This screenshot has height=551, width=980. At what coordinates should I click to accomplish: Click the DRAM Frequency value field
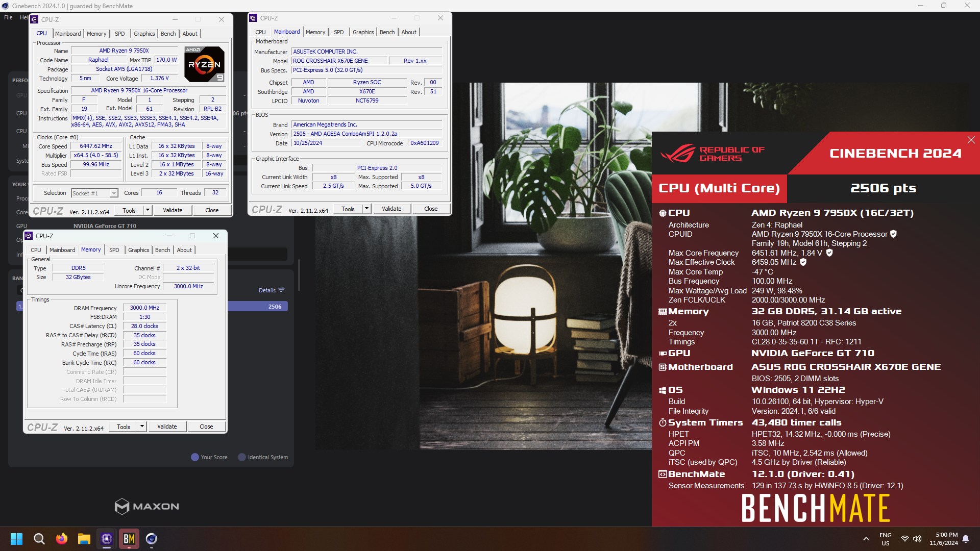click(x=144, y=308)
